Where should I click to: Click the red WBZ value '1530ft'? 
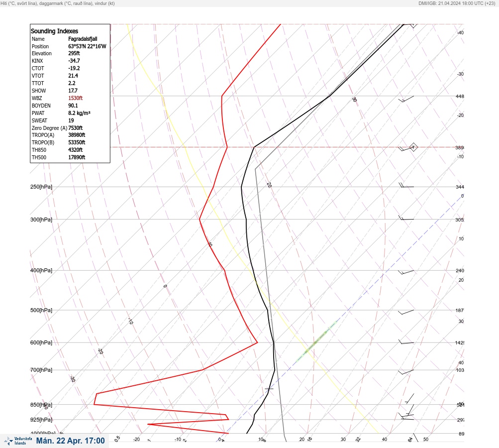76,98
